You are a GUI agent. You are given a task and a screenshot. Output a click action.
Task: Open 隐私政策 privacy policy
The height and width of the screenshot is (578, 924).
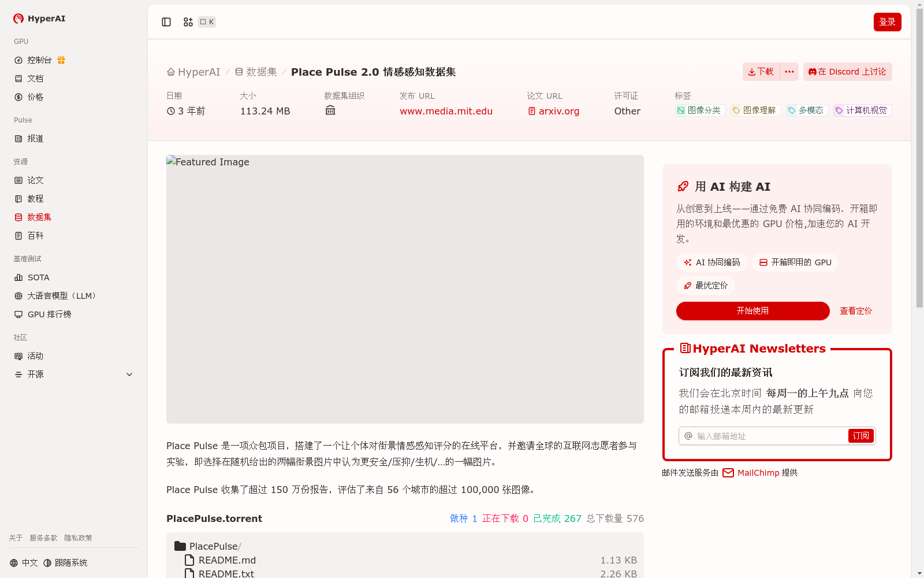(78, 538)
